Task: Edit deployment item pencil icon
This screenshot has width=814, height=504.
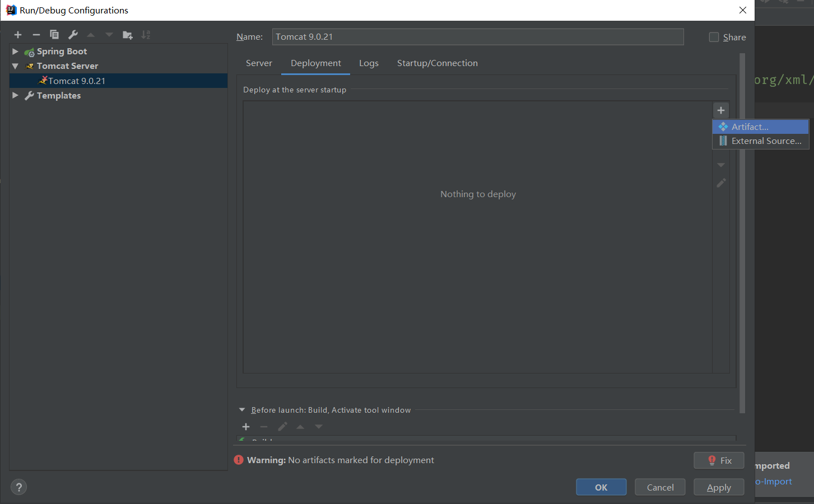Action: click(x=721, y=183)
